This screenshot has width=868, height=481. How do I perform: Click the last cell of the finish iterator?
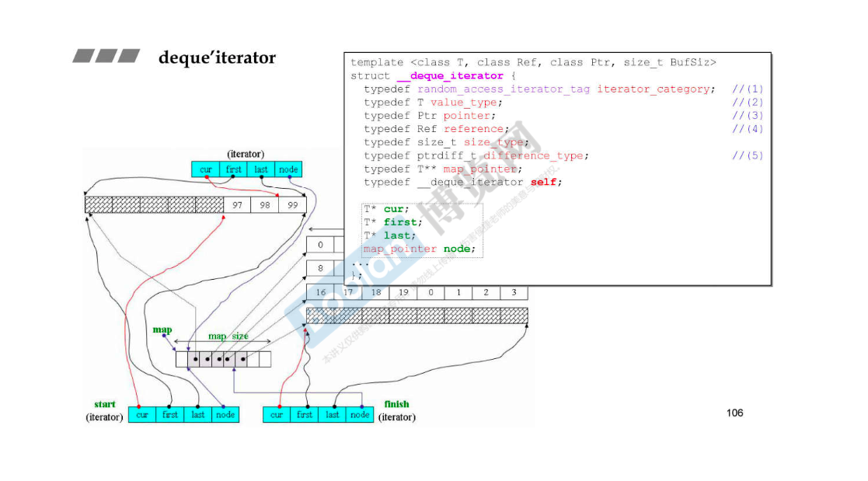(332, 415)
